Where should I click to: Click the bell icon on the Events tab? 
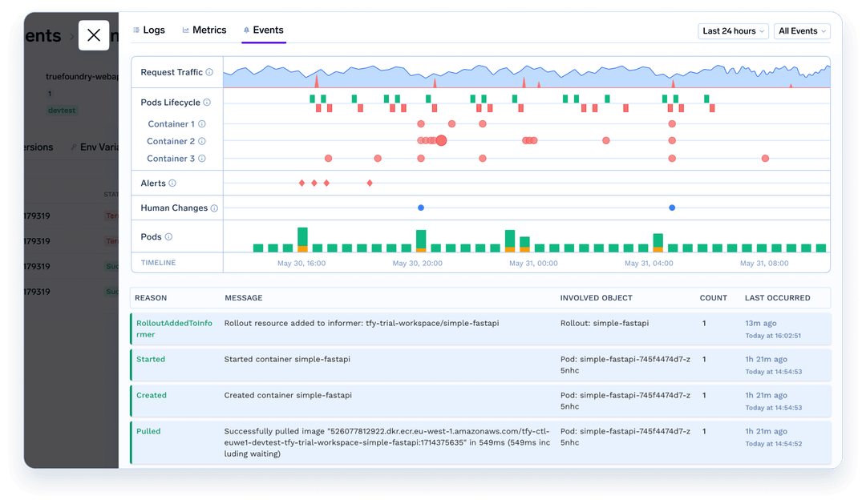[x=246, y=30]
